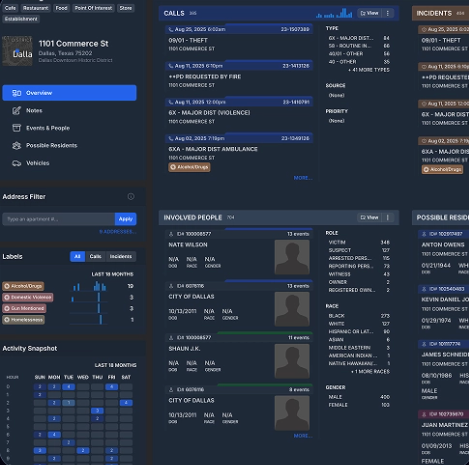This screenshot has height=465, width=469.
Task: Select the Calls labels tab
Action: [x=95, y=256]
